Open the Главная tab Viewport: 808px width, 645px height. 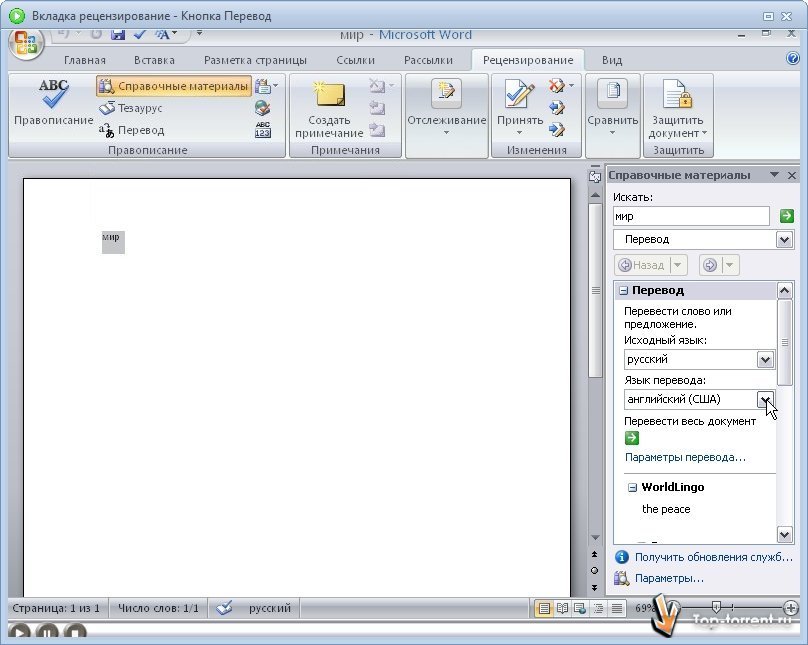click(85, 60)
